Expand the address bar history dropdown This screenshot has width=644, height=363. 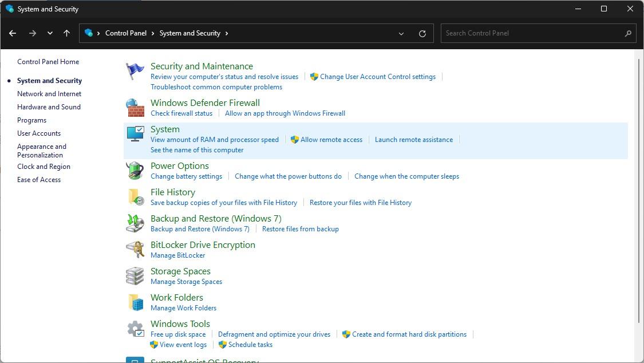[x=401, y=34]
